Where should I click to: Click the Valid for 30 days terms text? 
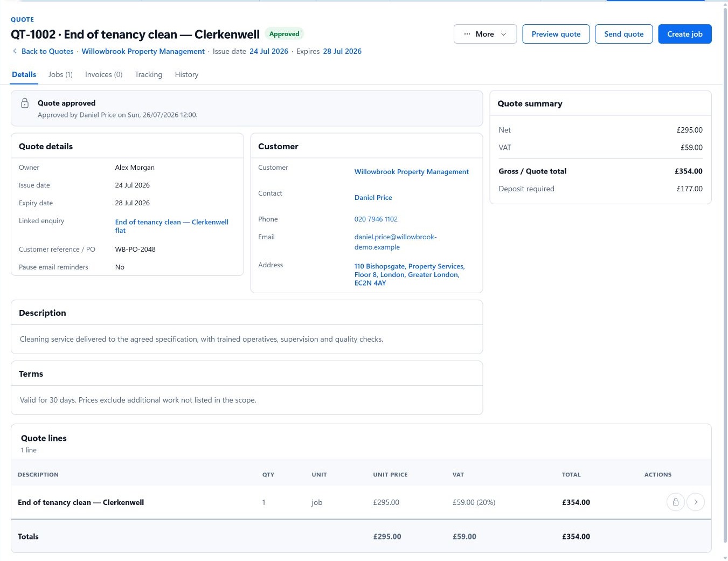click(138, 400)
